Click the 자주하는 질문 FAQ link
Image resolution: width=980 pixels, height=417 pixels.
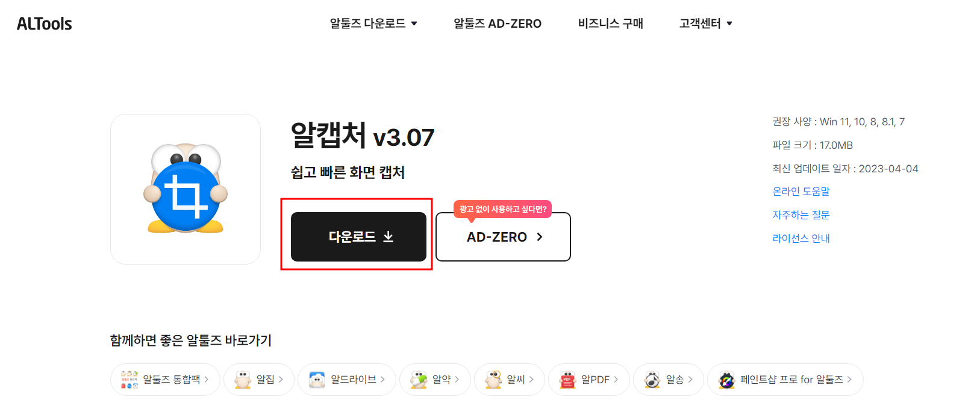pos(801,215)
